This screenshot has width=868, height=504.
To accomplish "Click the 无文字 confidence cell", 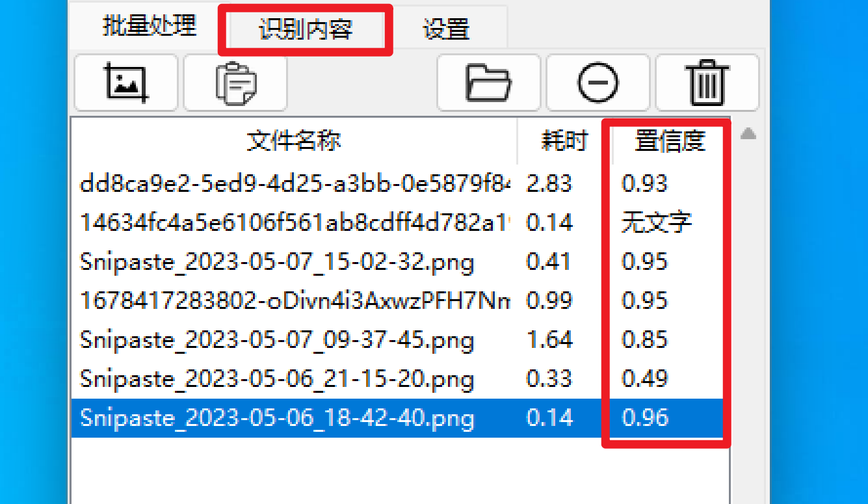I will [x=657, y=223].
